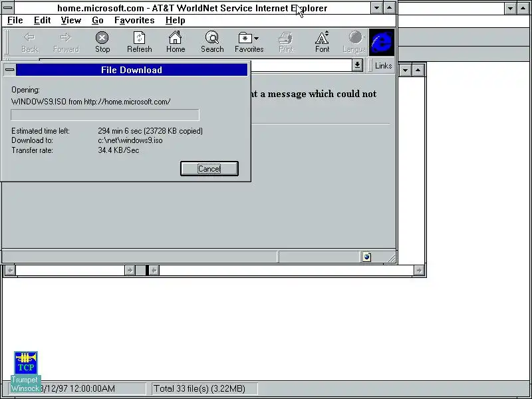Click the '294 min 6 sec' estimated time text
The image size is (532, 399).
[x=120, y=131]
